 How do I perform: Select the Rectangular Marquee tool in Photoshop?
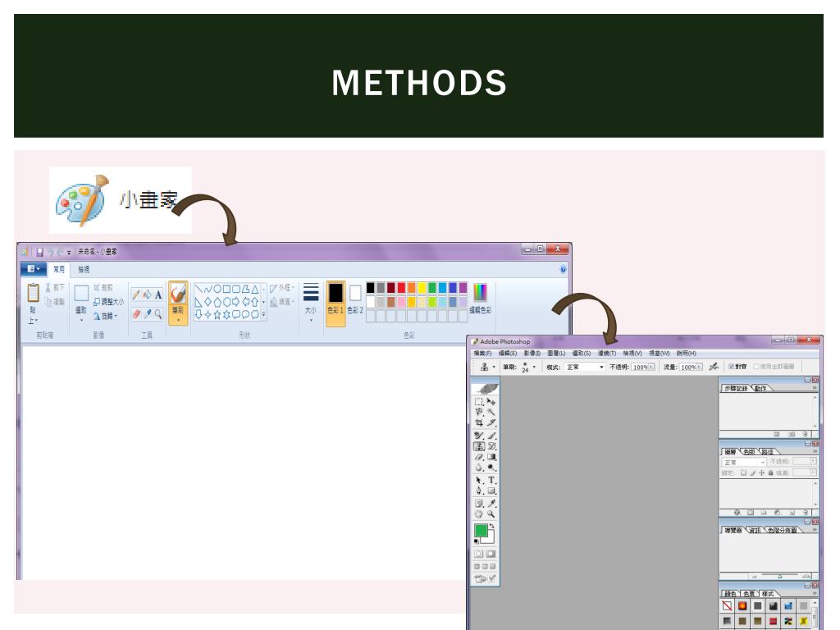479,401
